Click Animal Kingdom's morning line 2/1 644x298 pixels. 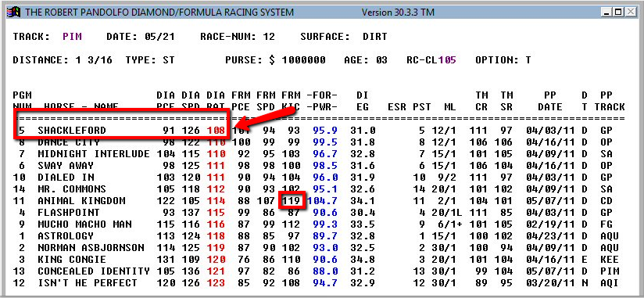coord(447,201)
